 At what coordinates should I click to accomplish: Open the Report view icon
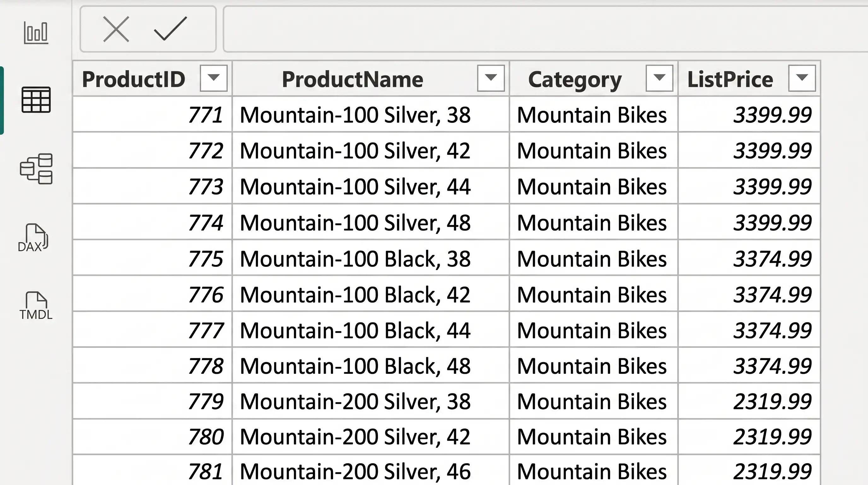tap(36, 33)
